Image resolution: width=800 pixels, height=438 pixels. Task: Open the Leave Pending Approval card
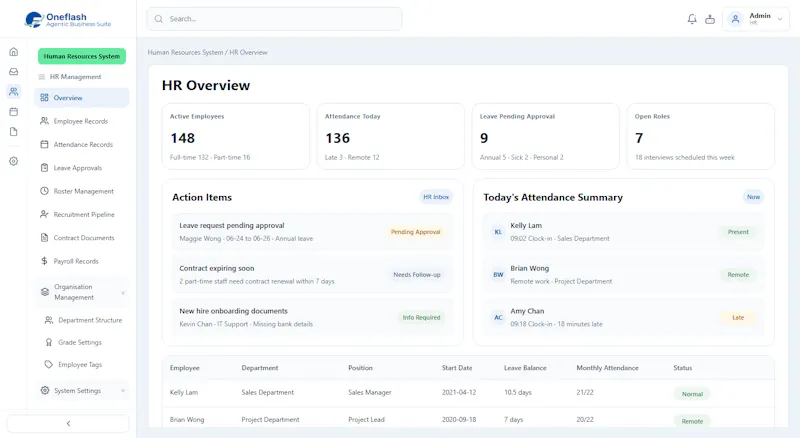[x=545, y=136]
